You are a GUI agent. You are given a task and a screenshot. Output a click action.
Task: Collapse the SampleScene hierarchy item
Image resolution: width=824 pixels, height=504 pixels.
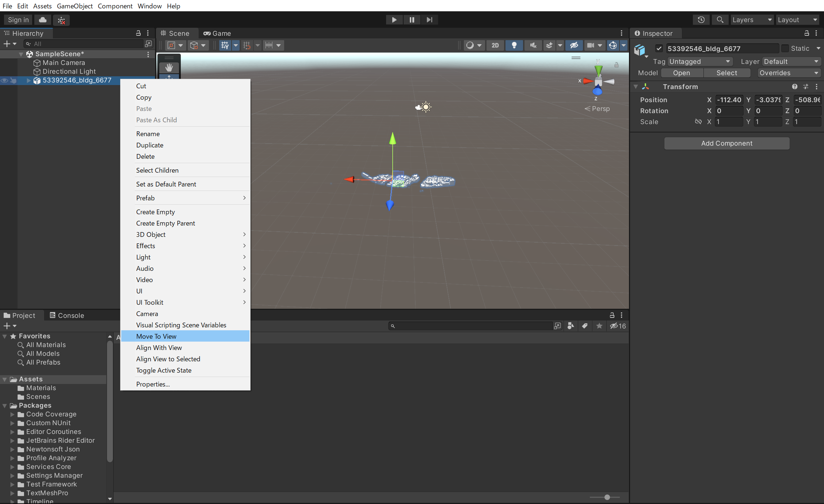[x=21, y=54]
